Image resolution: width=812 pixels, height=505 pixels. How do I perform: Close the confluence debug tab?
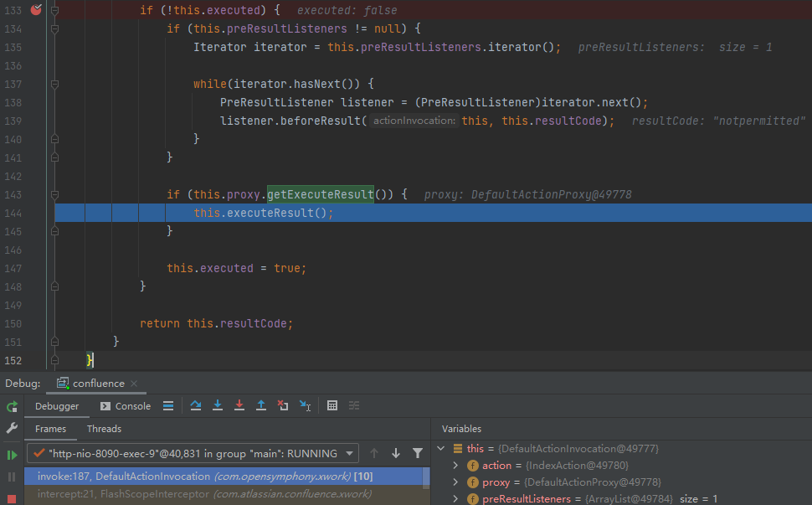pyautogui.click(x=134, y=384)
